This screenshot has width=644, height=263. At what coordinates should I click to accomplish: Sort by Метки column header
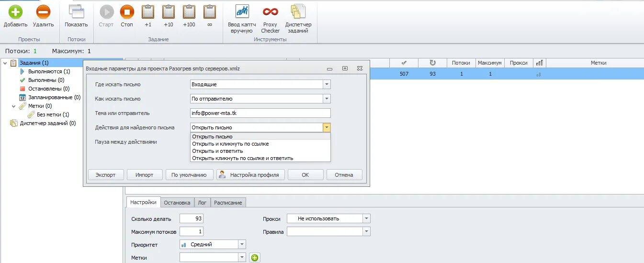coord(599,63)
